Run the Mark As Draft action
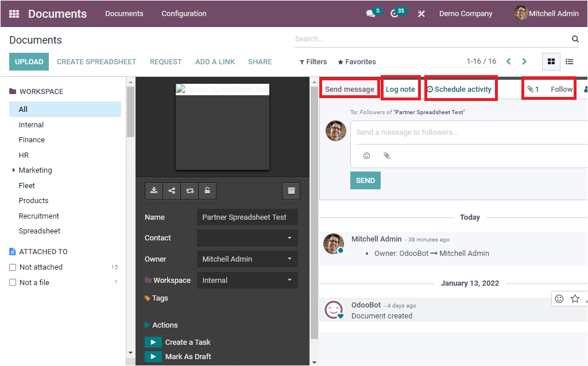Screen dimensions: 588x366 [x=153, y=356]
